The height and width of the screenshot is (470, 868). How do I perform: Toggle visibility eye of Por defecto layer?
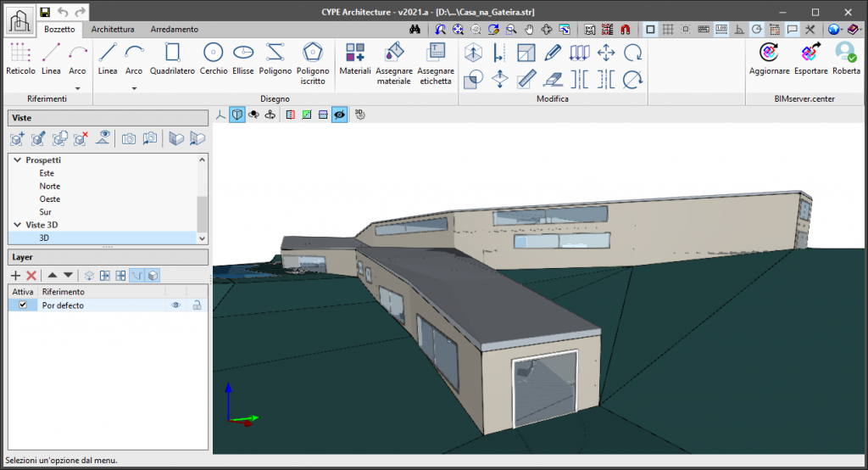(176, 305)
